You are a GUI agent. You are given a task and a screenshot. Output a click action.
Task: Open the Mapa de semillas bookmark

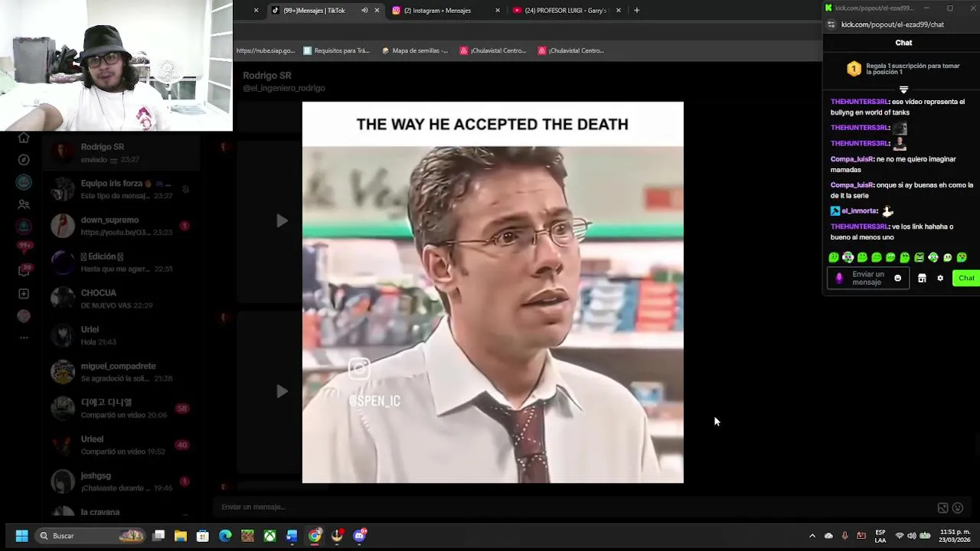[x=414, y=51]
